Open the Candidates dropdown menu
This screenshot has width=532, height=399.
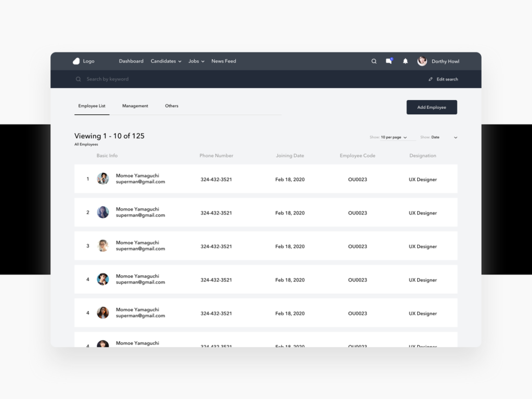click(166, 61)
